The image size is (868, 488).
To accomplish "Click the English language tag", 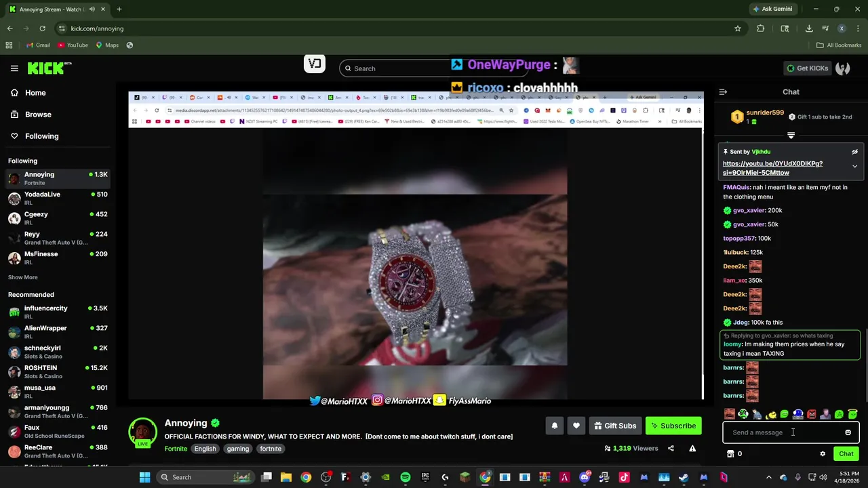I will (205, 449).
